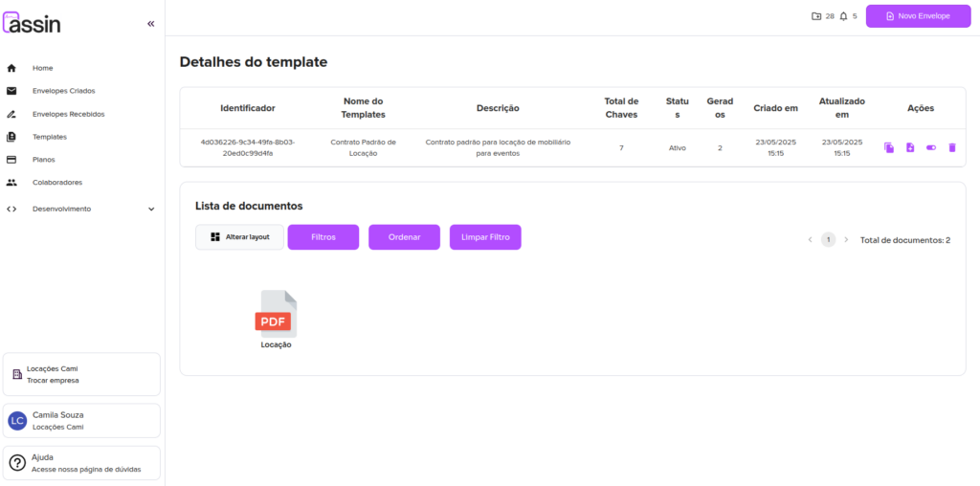This screenshot has width=980, height=486.
Task: Click the template identifier 4d036226 text
Action: 248,147
